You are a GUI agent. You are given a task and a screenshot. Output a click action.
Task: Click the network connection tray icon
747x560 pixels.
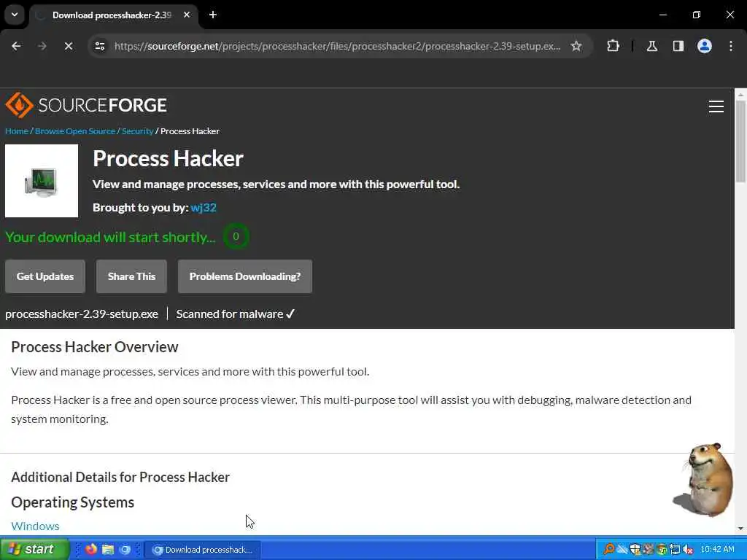[x=675, y=550]
